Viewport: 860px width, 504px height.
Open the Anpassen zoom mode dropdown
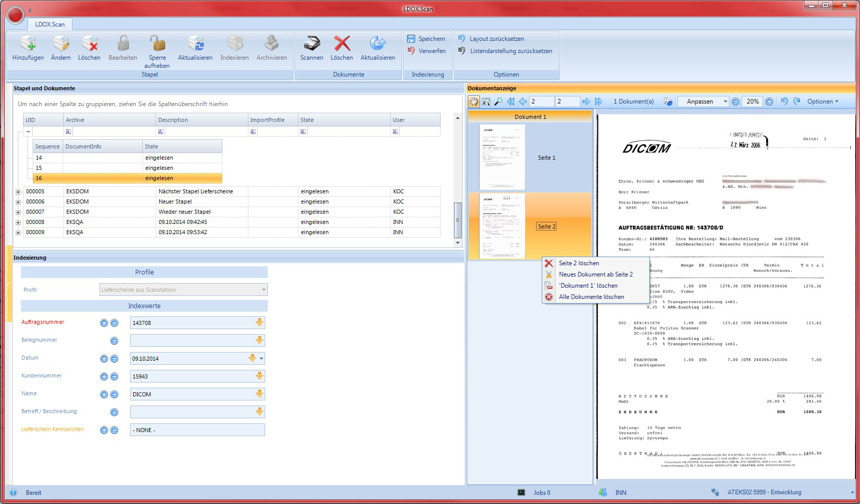tap(725, 102)
